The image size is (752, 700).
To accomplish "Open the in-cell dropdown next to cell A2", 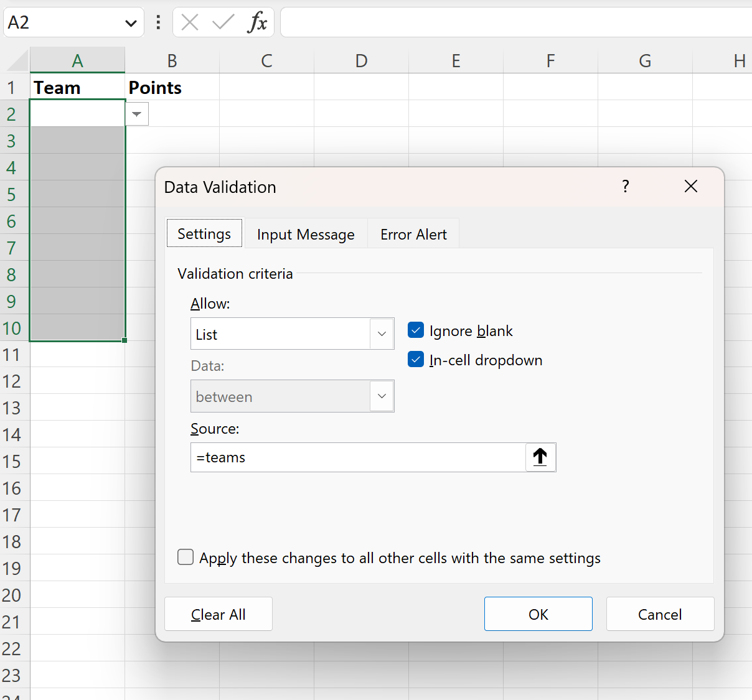I will click(136, 114).
